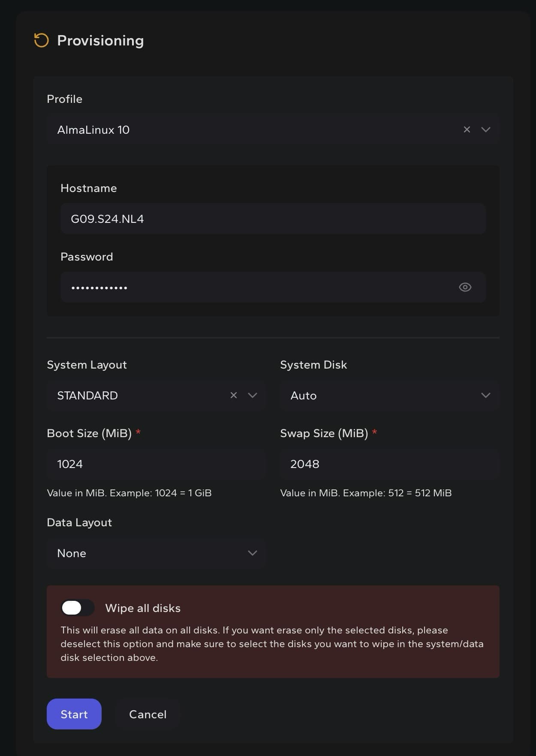Select the Swap Size input field
The image size is (536, 756).
[x=390, y=464]
